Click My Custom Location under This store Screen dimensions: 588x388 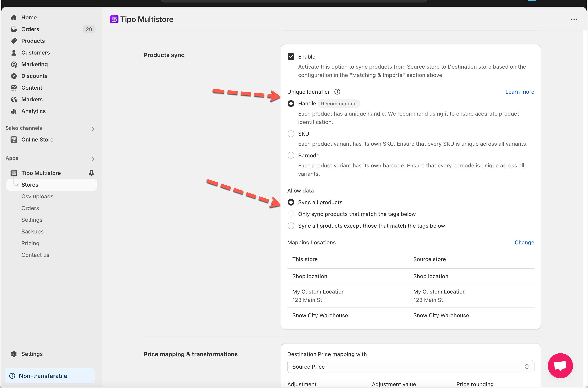pos(318,292)
